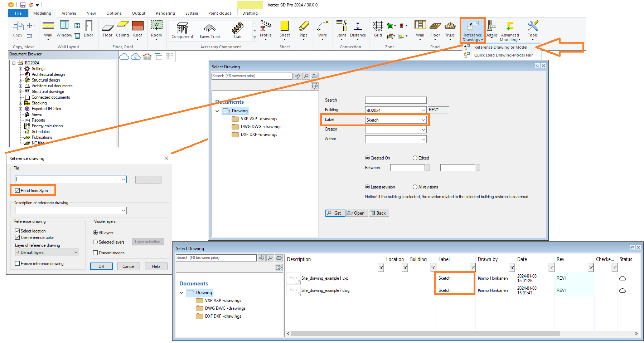Viewport: 644px width, 343px height.
Task: Switch to the Rendering ribbon tab
Action: click(x=165, y=13)
